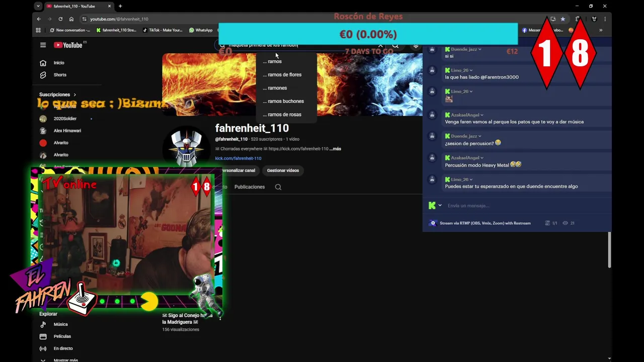
Task: Open Chrome tab search dropdown arrow
Action: [x=38, y=6]
